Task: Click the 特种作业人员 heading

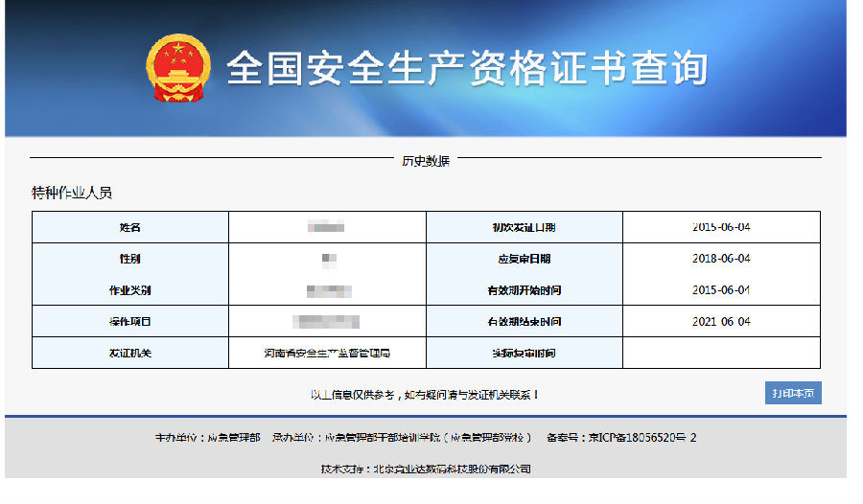Action: (72, 193)
